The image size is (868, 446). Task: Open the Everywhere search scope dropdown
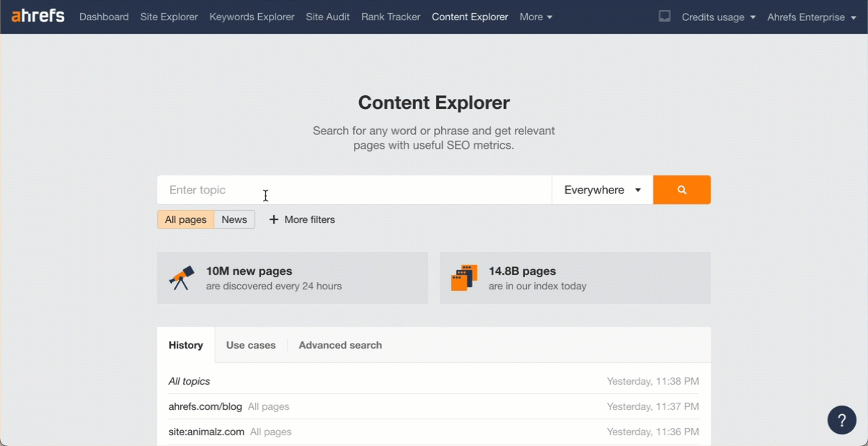point(602,189)
